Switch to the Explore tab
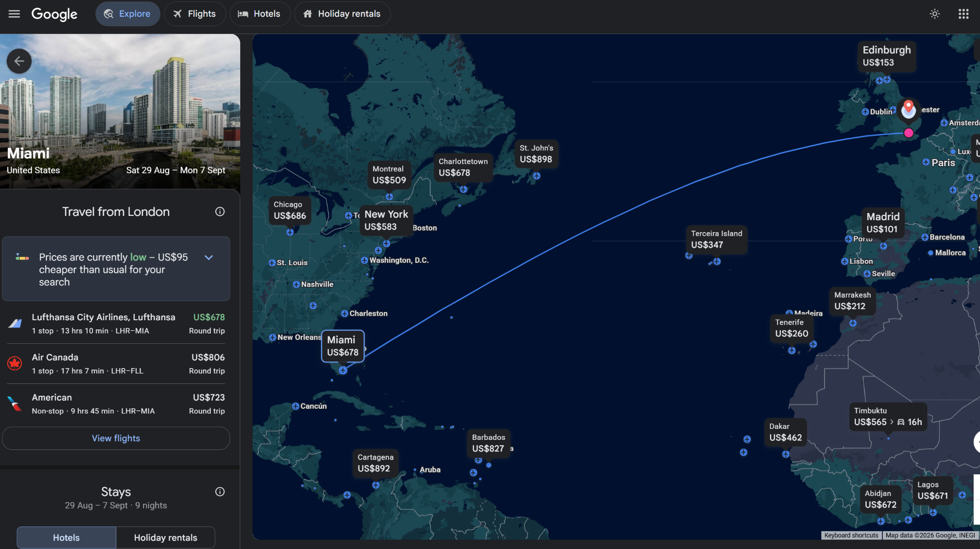This screenshot has height=549, width=980. (x=127, y=14)
